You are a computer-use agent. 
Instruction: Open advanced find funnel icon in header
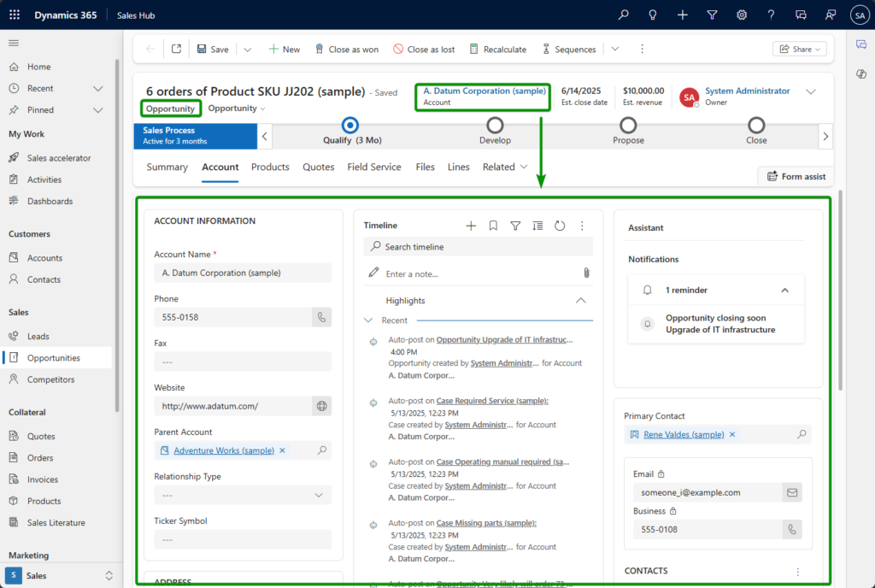pos(712,15)
